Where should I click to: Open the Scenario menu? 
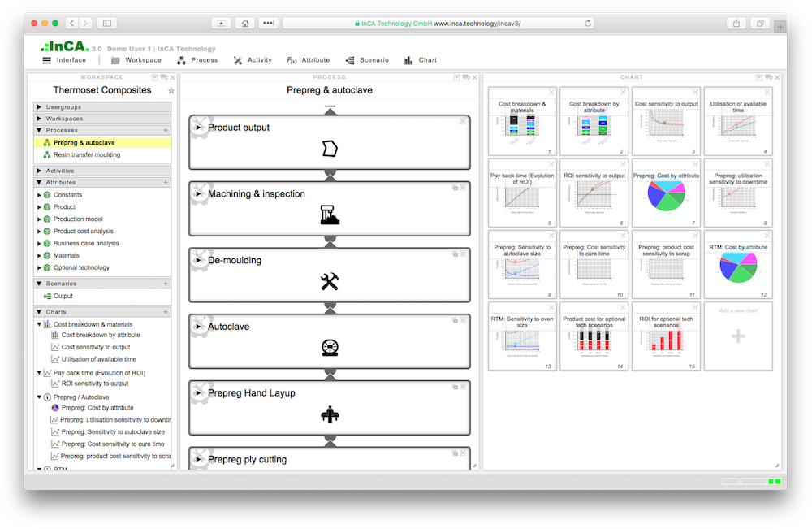(x=367, y=60)
